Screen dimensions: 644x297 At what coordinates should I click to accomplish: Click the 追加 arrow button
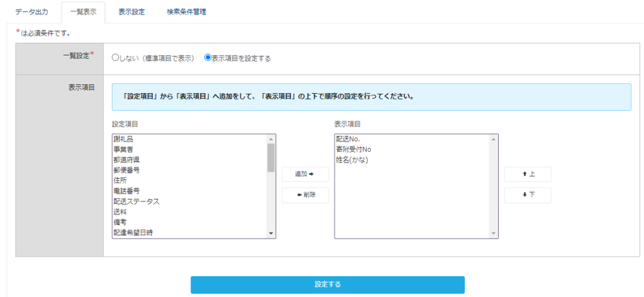coord(304,174)
